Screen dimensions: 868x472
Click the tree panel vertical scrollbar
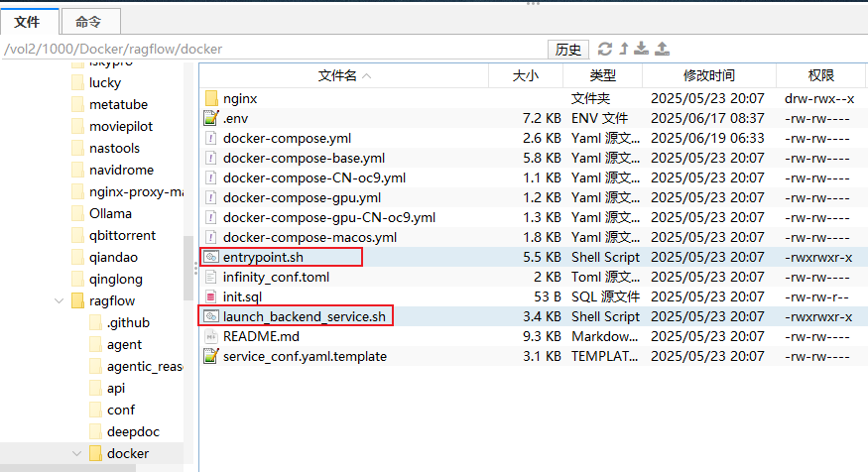coord(188,269)
